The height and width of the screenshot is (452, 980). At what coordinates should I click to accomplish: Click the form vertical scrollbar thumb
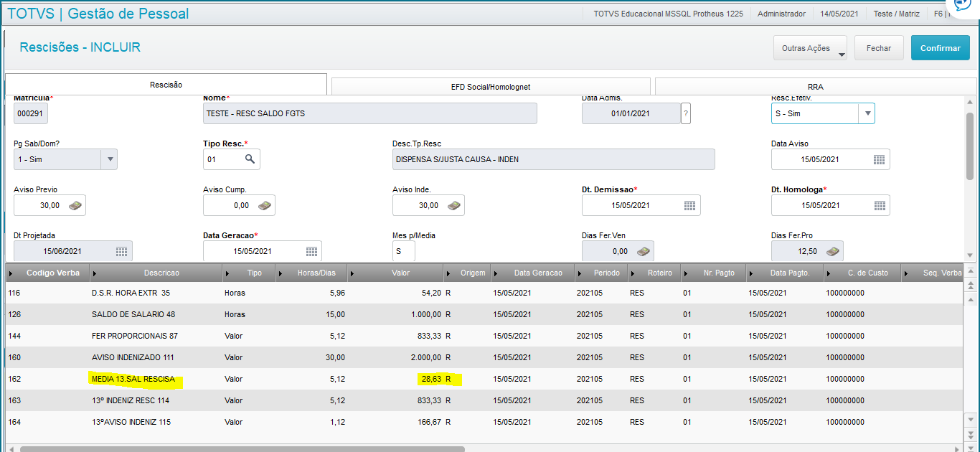click(970, 146)
